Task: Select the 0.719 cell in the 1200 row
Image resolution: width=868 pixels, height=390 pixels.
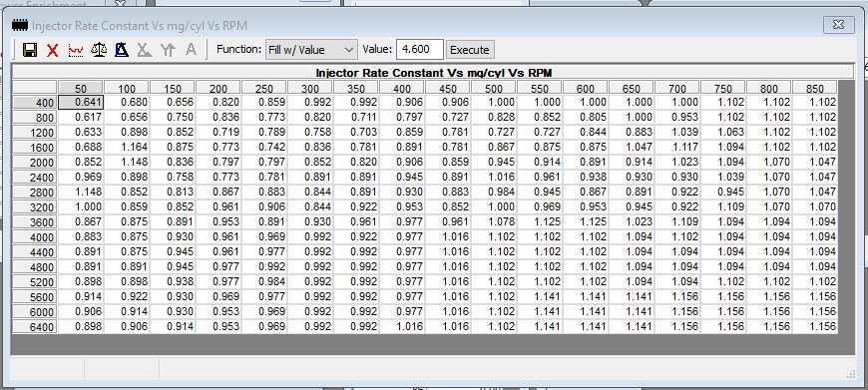Action: pyautogui.click(x=218, y=133)
